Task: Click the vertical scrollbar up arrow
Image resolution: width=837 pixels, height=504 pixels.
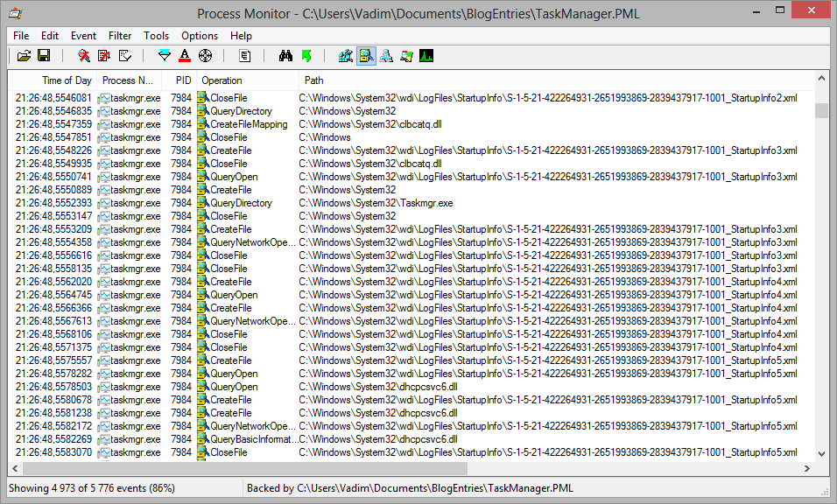Action: pyautogui.click(x=821, y=79)
